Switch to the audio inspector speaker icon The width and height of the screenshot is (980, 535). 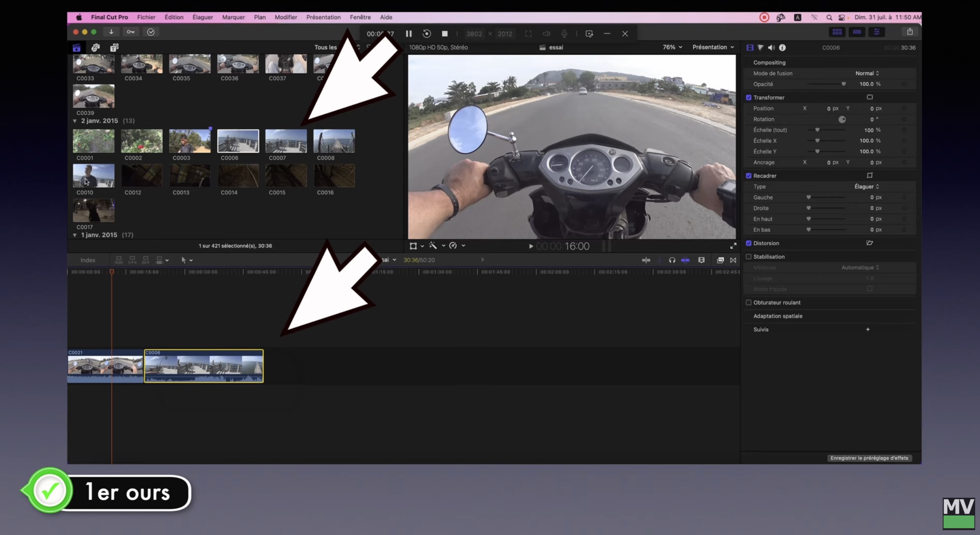pyautogui.click(x=771, y=48)
